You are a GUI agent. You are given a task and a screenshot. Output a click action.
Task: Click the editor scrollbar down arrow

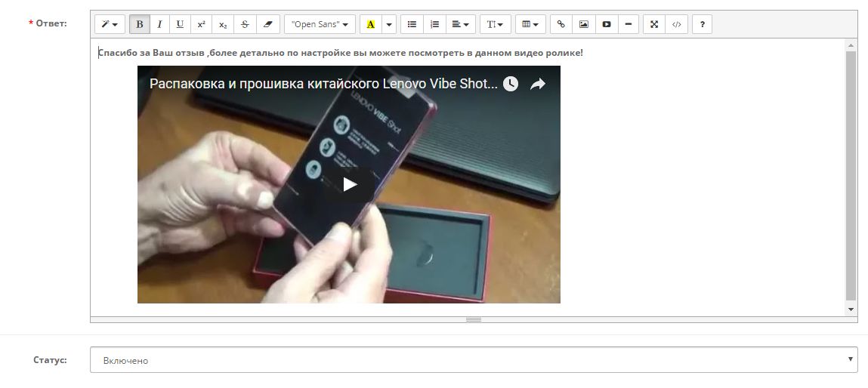pos(851,309)
